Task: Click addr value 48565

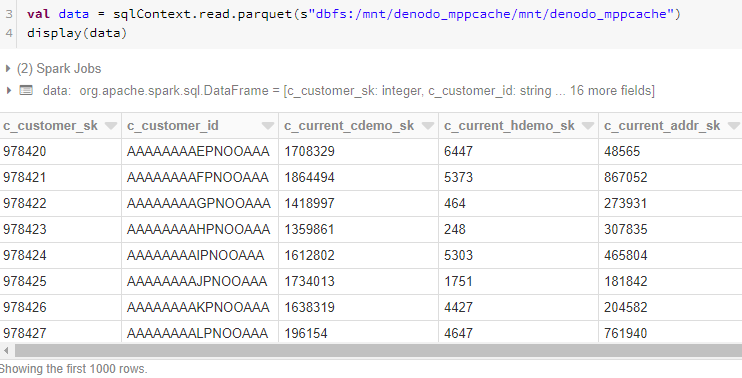Action: (x=622, y=151)
